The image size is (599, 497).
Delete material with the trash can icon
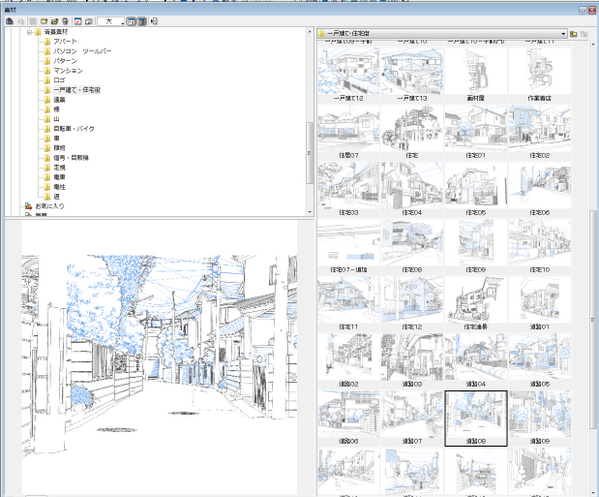pyautogui.click(x=65, y=21)
